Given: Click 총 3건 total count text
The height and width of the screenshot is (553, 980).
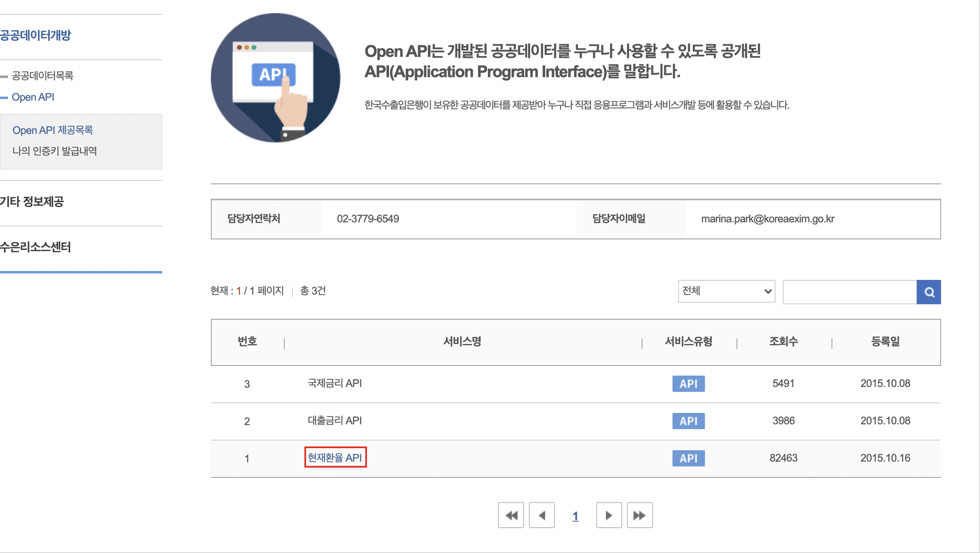Looking at the screenshot, I should click(313, 291).
